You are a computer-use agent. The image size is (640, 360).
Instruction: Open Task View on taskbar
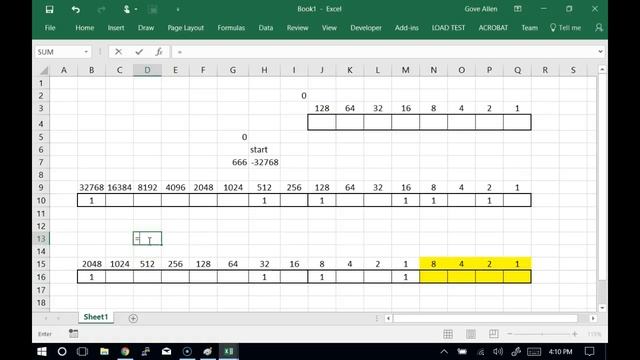click(82, 351)
